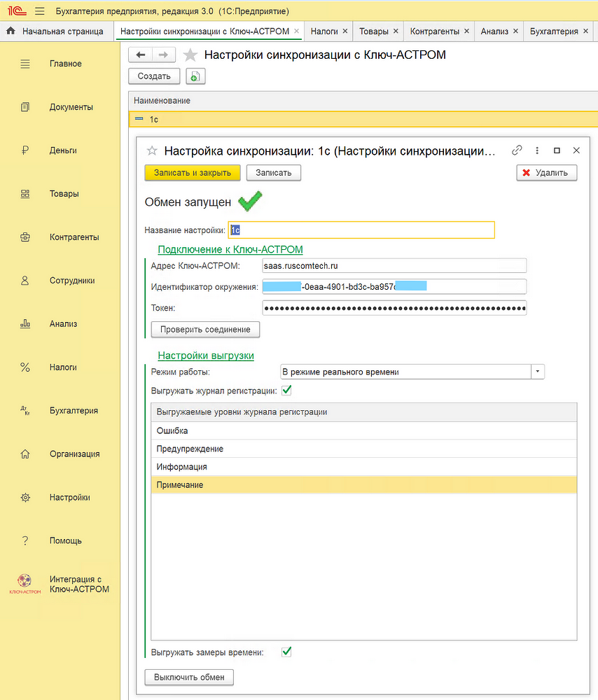This screenshot has width=598, height=700.
Task: Open the Помощь question mark icon
Action: click(x=25, y=540)
